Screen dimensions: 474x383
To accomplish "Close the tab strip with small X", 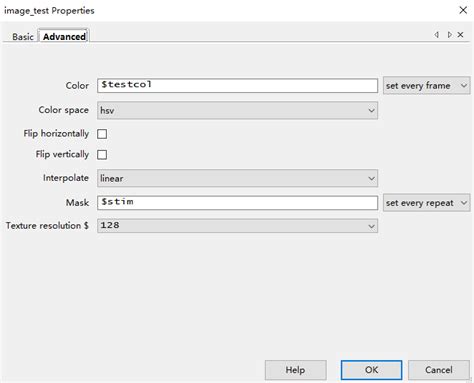I will pyautogui.click(x=460, y=35).
